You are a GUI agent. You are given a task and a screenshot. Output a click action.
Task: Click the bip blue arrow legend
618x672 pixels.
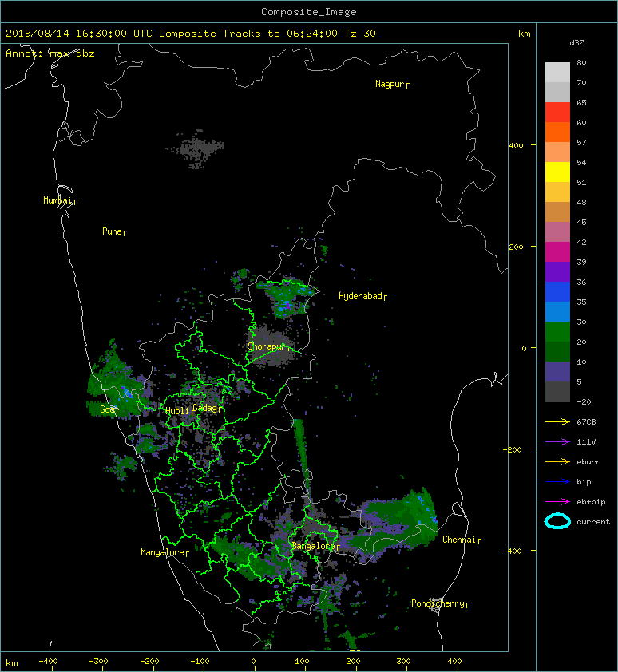click(557, 482)
